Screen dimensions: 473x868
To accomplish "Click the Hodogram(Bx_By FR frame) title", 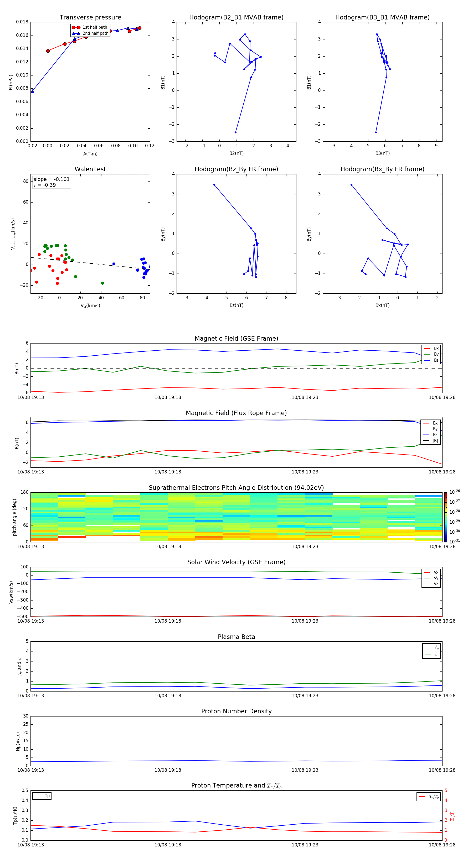I will pyautogui.click(x=382, y=169).
